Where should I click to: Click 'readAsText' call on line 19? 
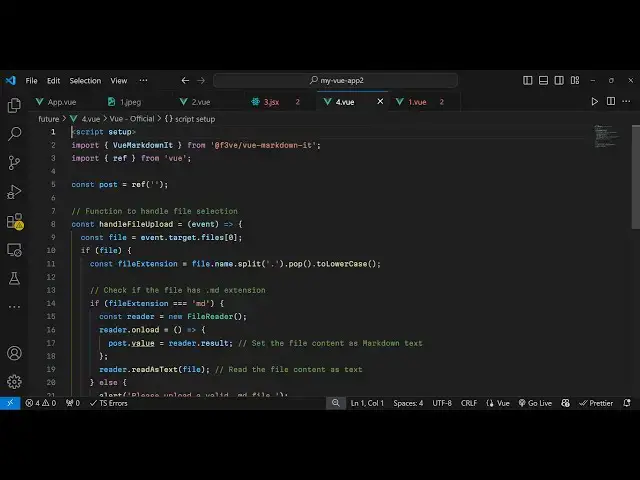(x=155, y=369)
